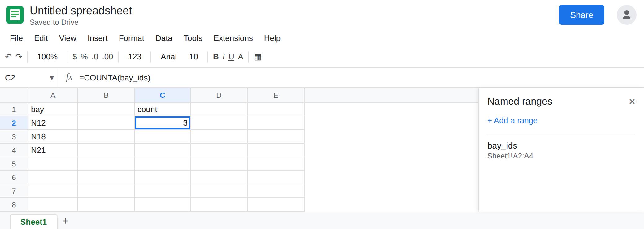Toggle italic formatting
This screenshot has height=229, width=644.
pos(224,57)
